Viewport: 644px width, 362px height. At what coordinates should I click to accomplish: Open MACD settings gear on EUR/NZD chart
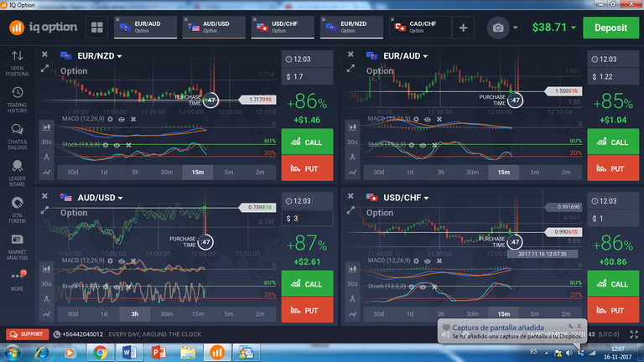(110, 119)
